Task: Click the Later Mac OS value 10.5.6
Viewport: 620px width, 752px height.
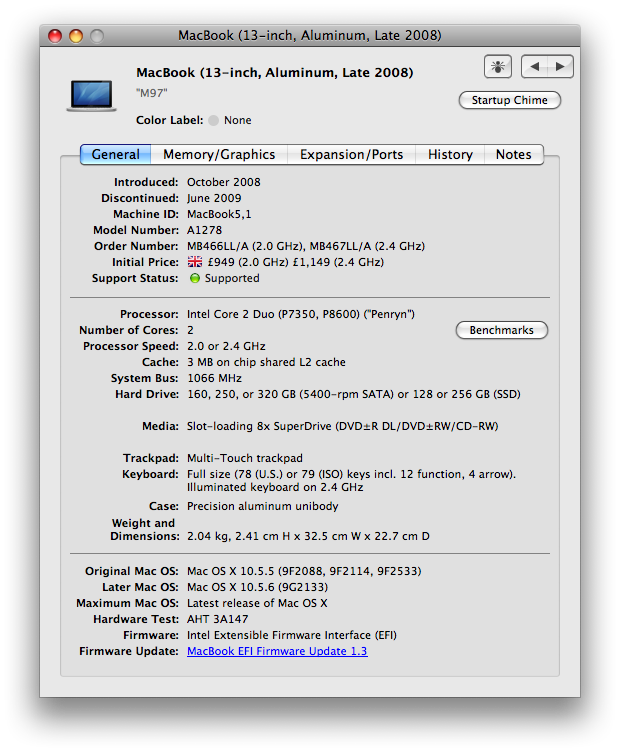Action: click(x=257, y=587)
